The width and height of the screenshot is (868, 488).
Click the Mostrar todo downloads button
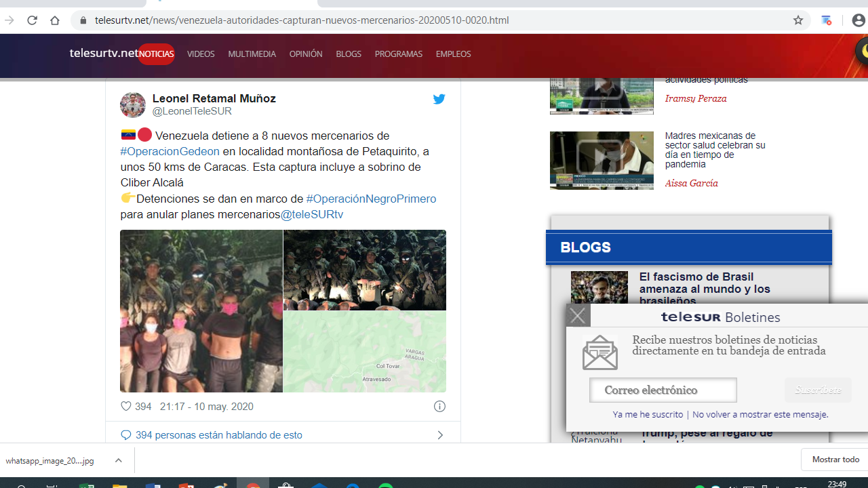click(x=835, y=460)
